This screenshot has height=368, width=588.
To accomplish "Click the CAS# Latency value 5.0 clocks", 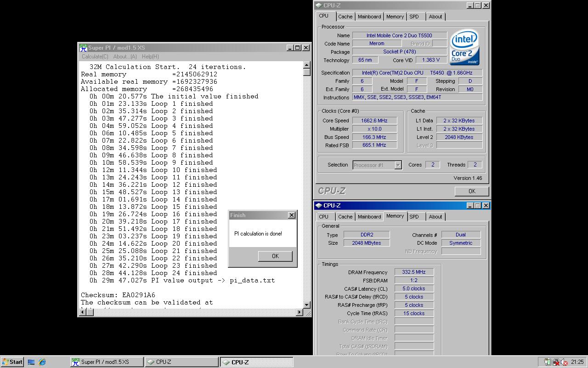I will pyautogui.click(x=414, y=289).
